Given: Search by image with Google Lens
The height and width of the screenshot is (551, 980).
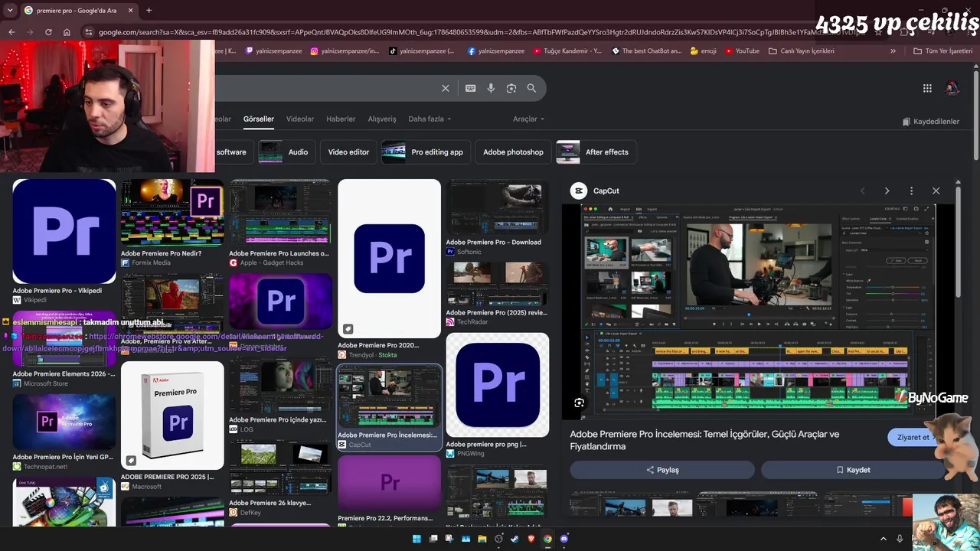Looking at the screenshot, I should [x=511, y=88].
